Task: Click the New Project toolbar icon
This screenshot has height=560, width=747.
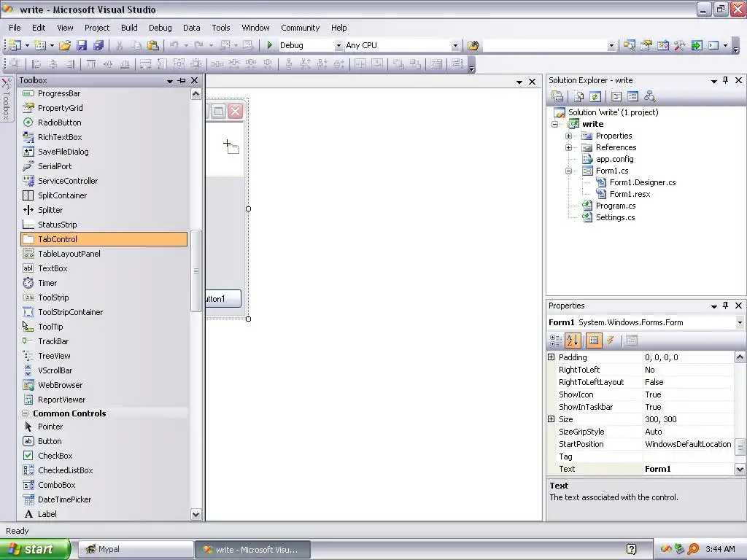Action: [15, 45]
